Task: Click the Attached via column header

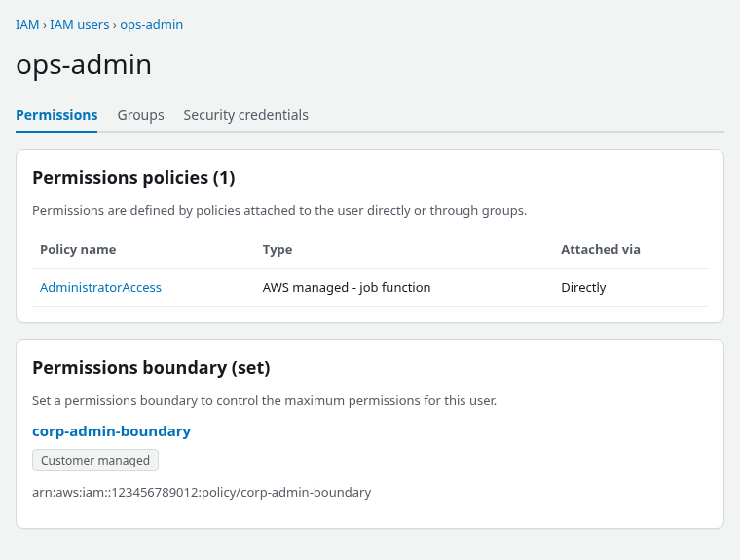Action: [x=601, y=249]
